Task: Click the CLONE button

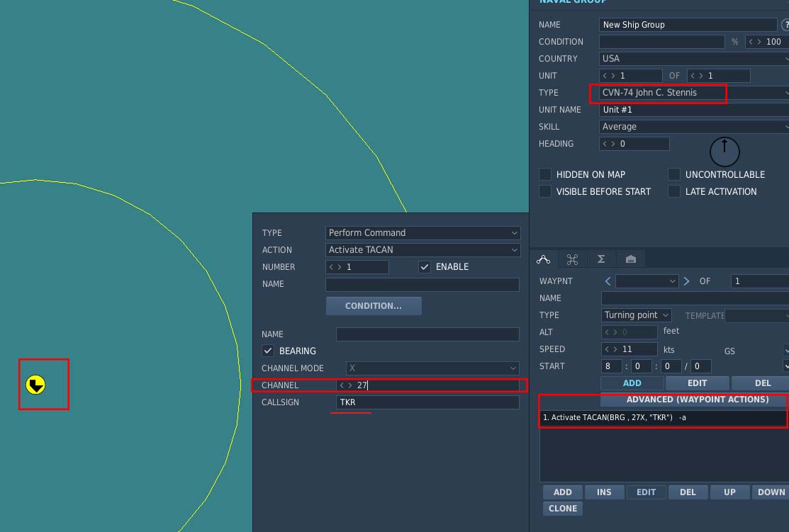Action: [x=563, y=509]
